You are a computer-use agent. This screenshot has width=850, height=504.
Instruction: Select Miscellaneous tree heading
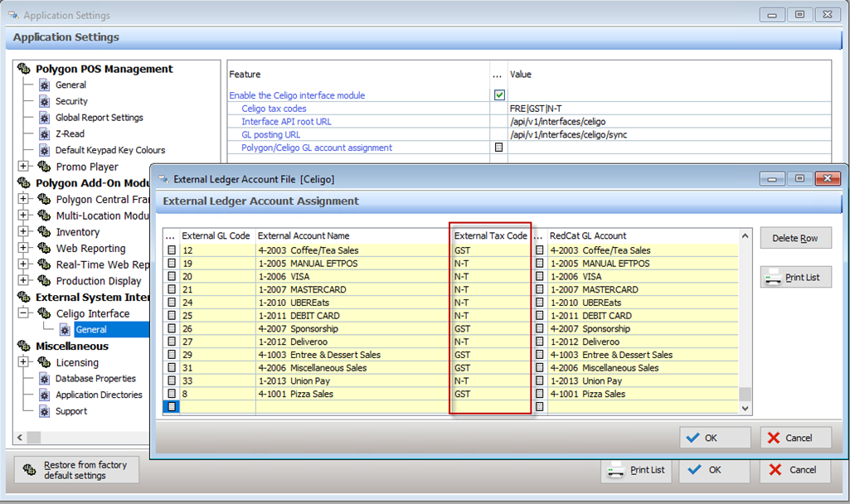[72, 346]
